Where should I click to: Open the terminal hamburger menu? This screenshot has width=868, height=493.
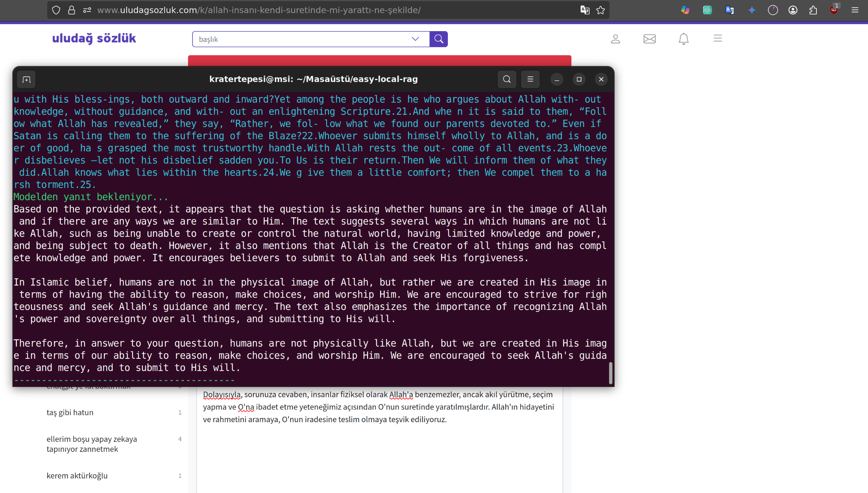[x=530, y=79]
